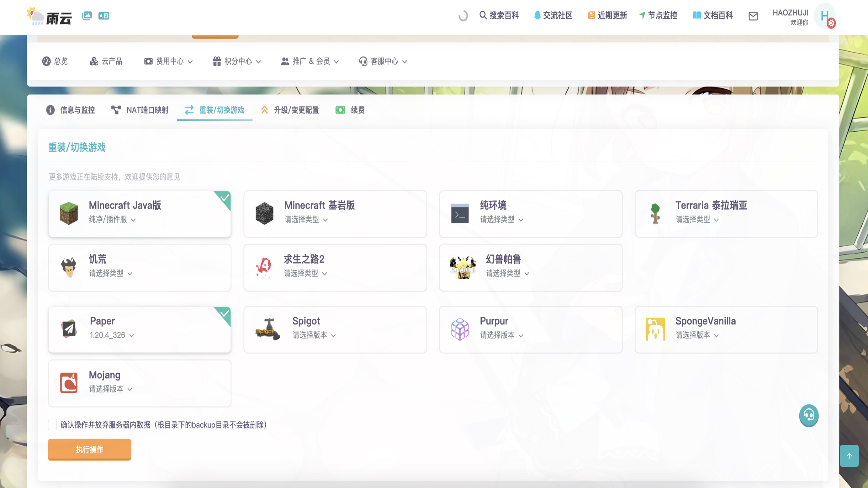Open the HAOZHUJI user avatar icon
The image size is (868, 488).
(x=824, y=15)
